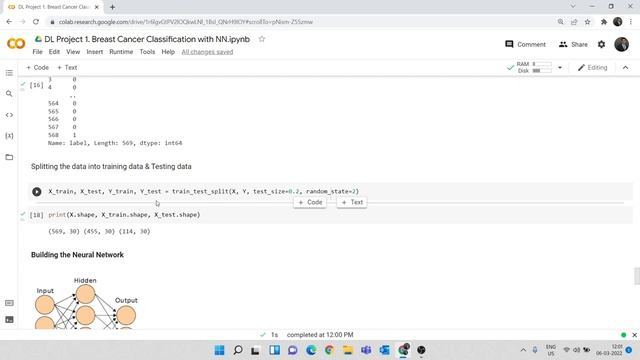Viewport: 640px width, 360px height.
Task: Open the Help menu
Action: (x=168, y=52)
